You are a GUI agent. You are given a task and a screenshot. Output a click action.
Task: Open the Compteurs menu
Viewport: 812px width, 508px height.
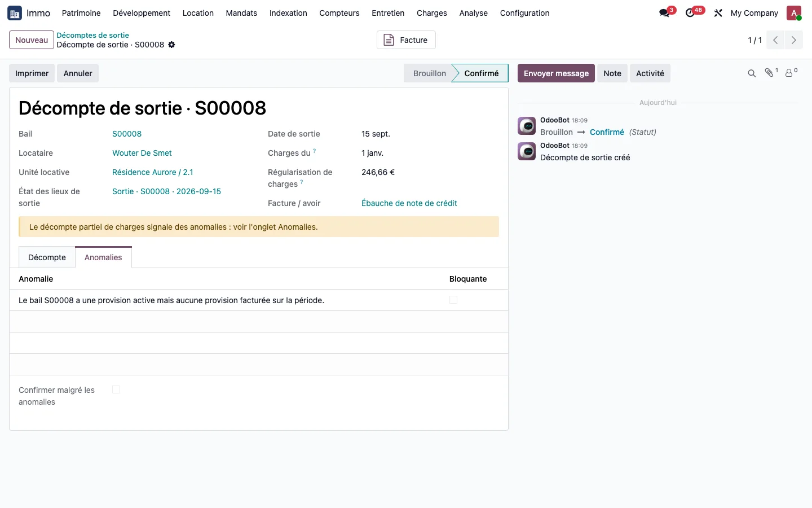[x=339, y=13]
